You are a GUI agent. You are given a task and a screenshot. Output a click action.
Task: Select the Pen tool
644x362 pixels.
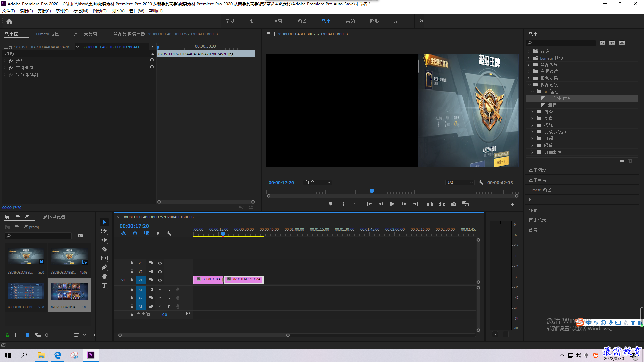point(104,267)
